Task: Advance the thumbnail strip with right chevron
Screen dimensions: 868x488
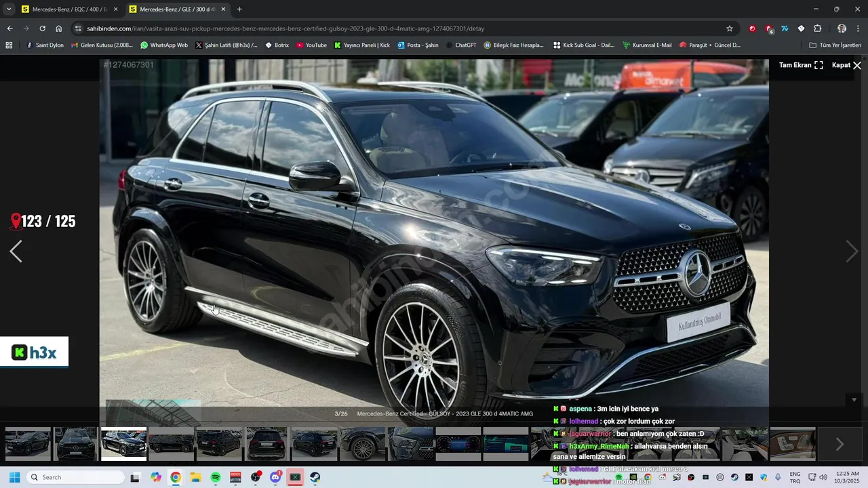Action: pyautogui.click(x=840, y=444)
